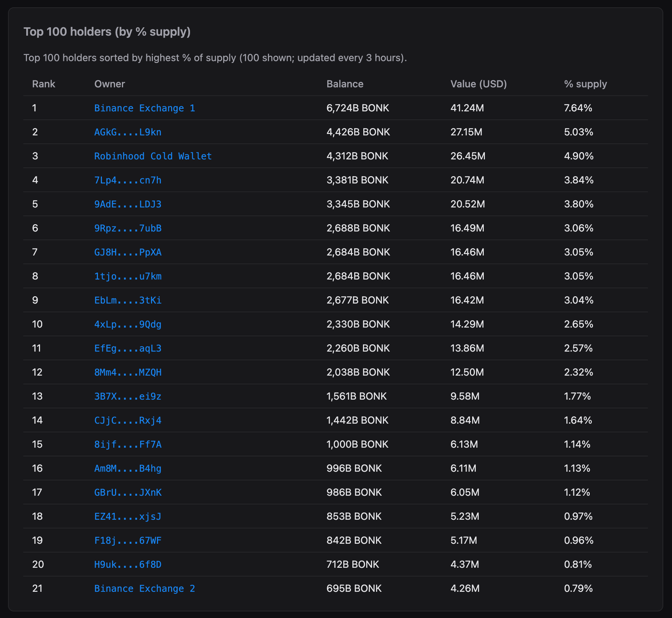Open owner address GJ8H....PpXA

click(x=128, y=252)
